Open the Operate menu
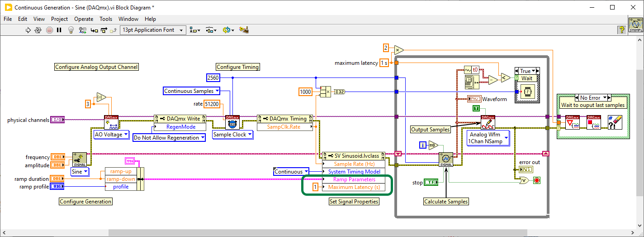The width and height of the screenshot is (644, 237). click(84, 19)
